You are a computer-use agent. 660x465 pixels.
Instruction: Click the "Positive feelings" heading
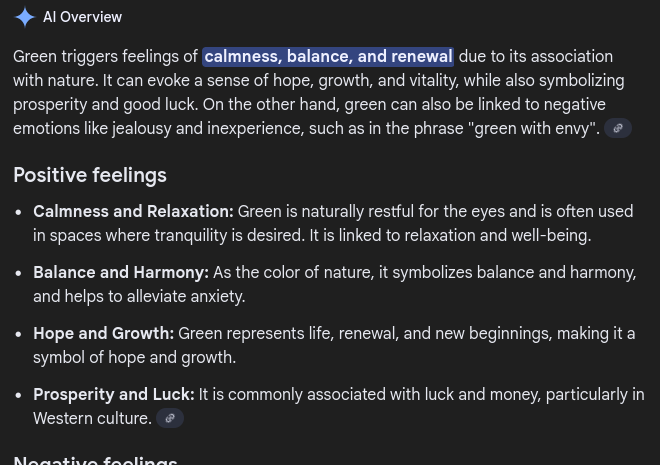90,176
